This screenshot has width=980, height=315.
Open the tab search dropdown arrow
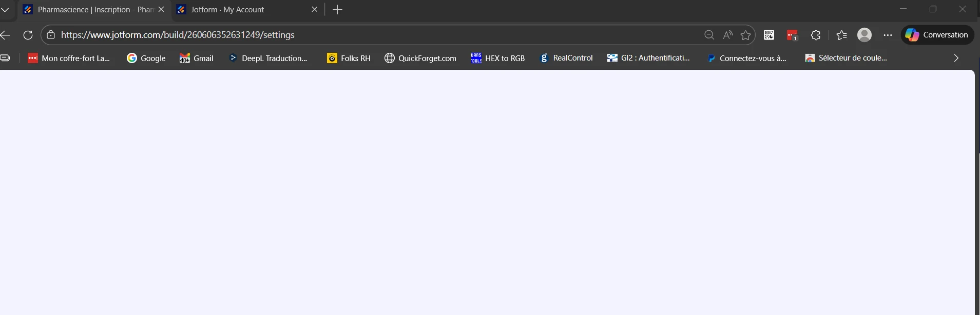(x=5, y=10)
